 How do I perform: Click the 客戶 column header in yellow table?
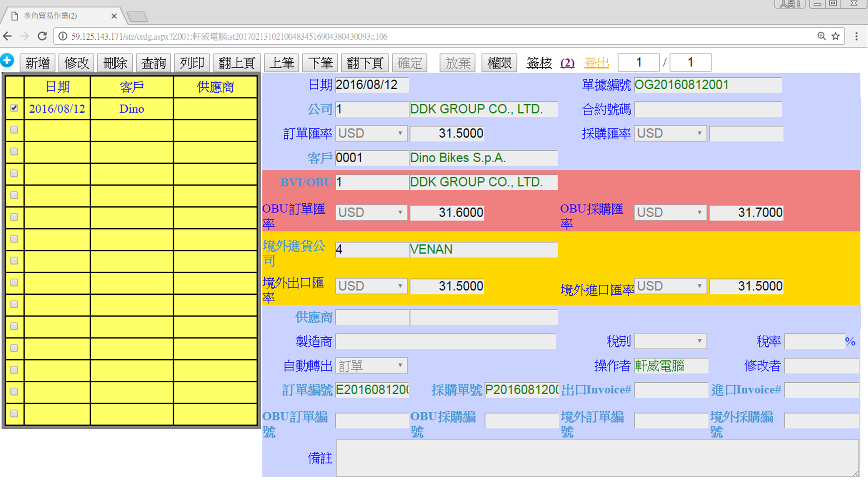[x=132, y=87]
